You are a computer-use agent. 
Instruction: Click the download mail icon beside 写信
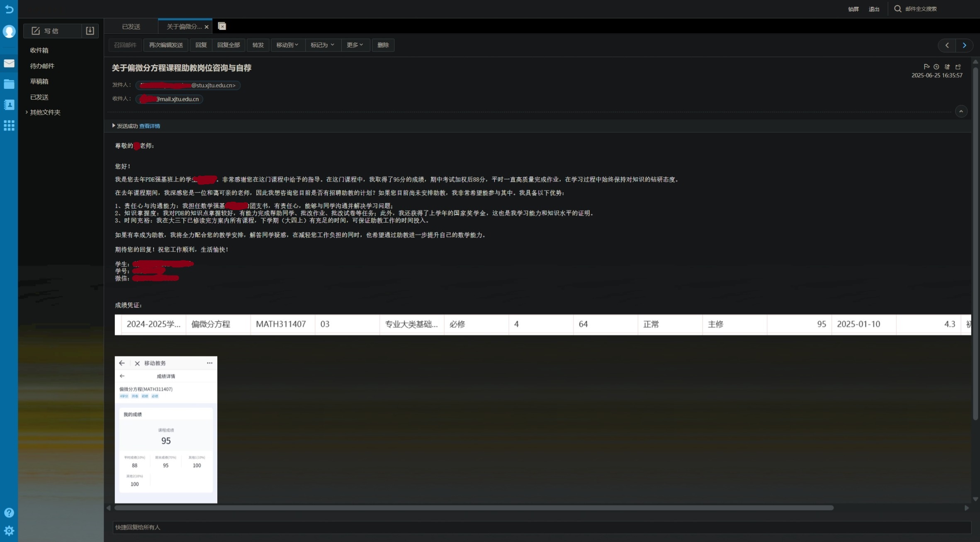[90, 31]
